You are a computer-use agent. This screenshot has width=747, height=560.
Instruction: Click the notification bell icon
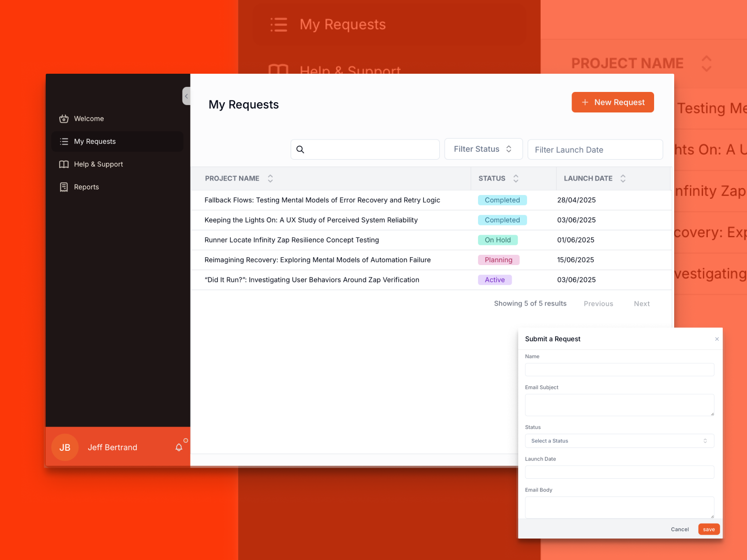179,448
